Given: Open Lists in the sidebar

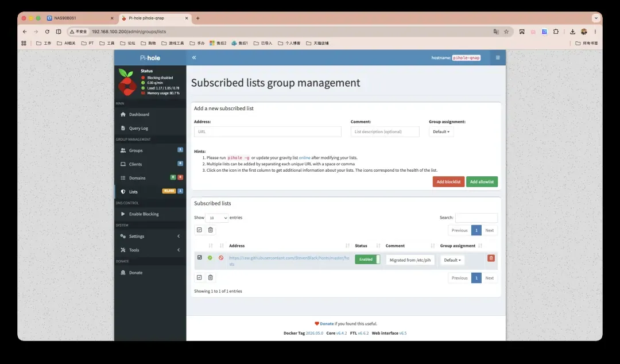Looking at the screenshot, I should tap(150, 192).
